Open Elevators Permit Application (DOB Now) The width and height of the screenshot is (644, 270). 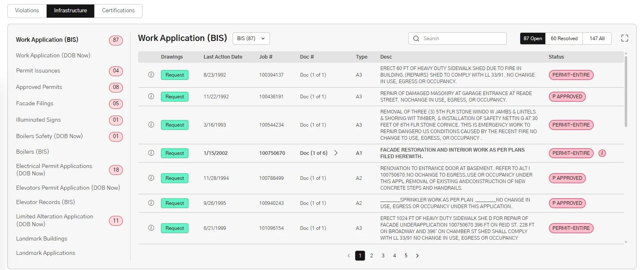click(x=68, y=188)
